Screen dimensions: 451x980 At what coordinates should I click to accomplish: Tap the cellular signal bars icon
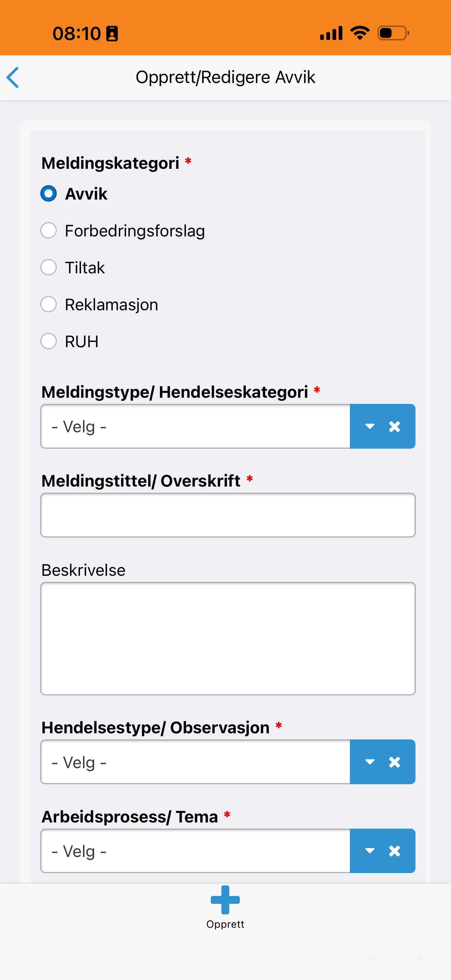[x=331, y=33]
